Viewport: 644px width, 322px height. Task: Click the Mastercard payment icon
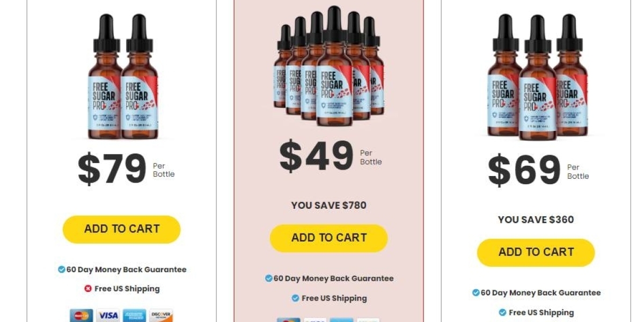click(x=82, y=316)
